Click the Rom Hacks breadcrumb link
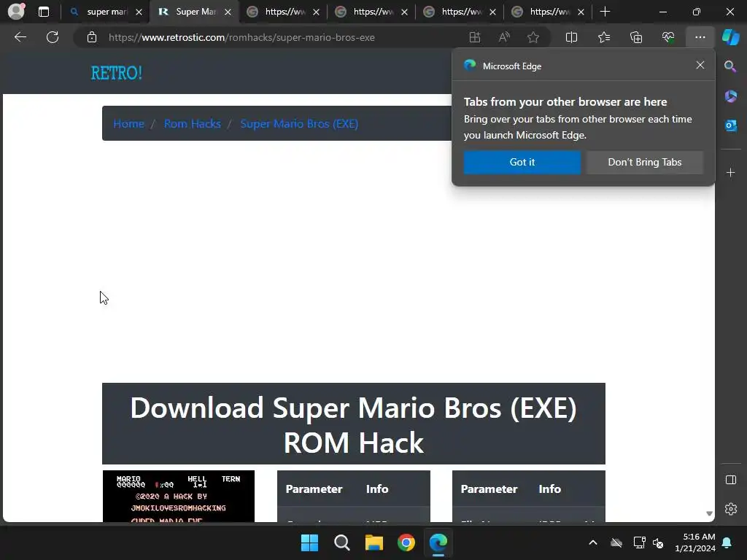747x560 pixels. coord(193,124)
